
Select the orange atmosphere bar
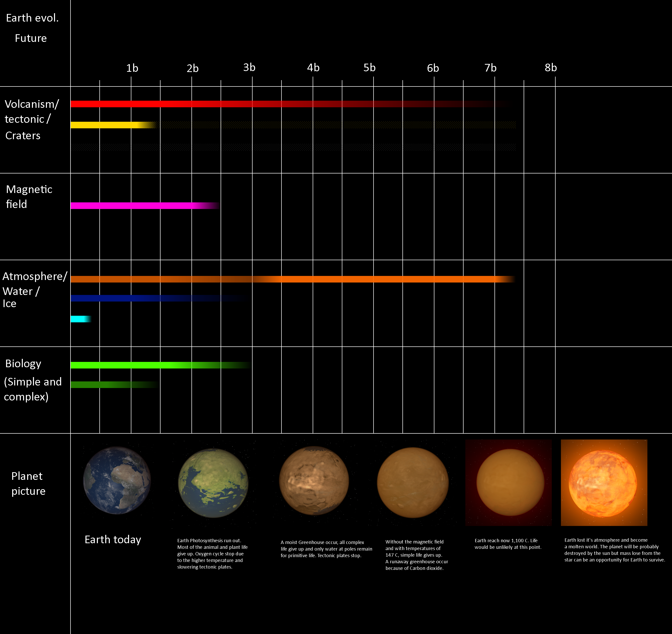click(x=293, y=279)
